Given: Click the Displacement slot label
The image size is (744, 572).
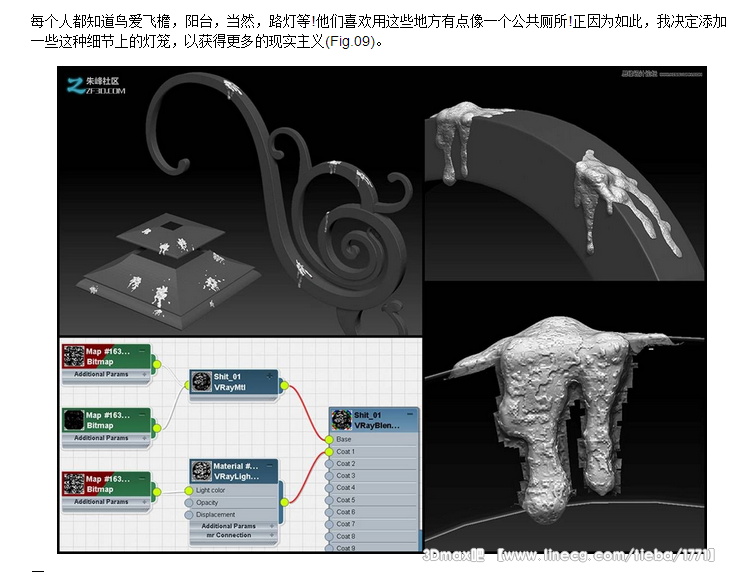Looking at the screenshot, I should 215,515.
